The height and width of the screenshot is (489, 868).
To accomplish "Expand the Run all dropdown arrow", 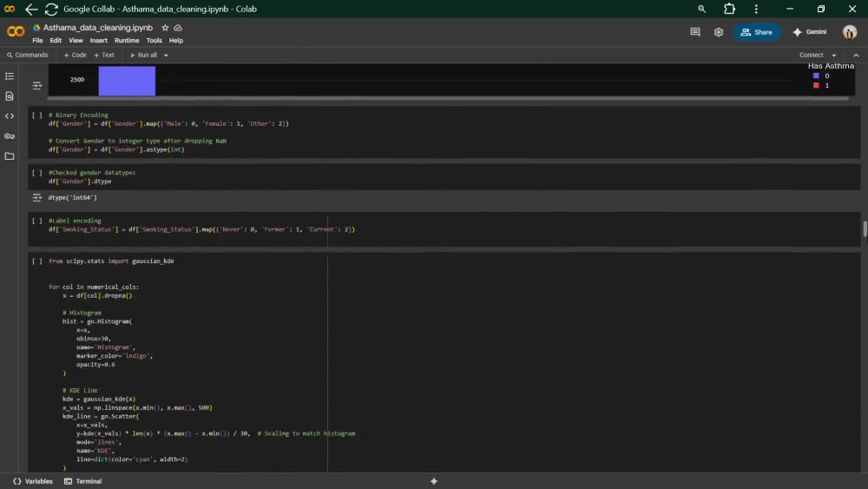I will pyautogui.click(x=166, y=56).
